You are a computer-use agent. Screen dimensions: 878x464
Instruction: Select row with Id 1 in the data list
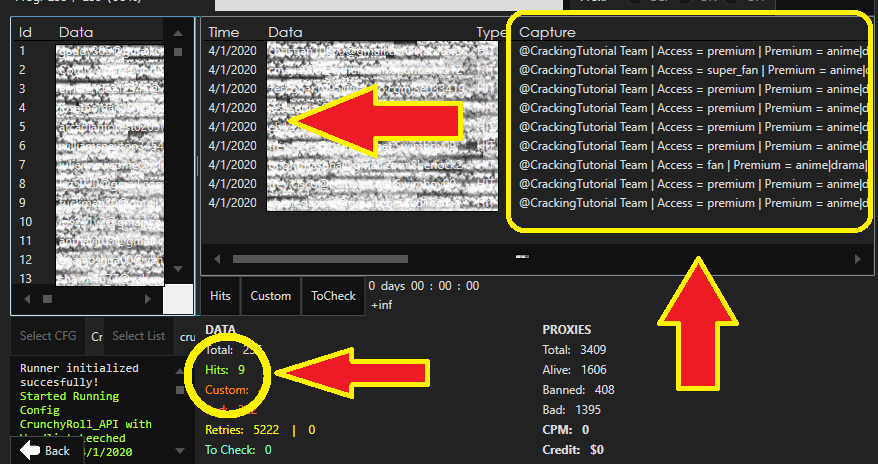click(92, 51)
